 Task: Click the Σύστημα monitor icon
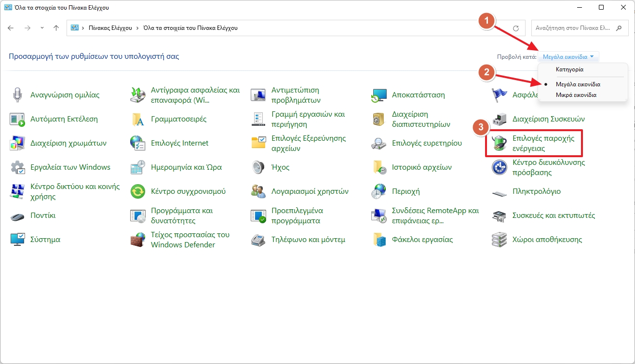(x=17, y=240)
